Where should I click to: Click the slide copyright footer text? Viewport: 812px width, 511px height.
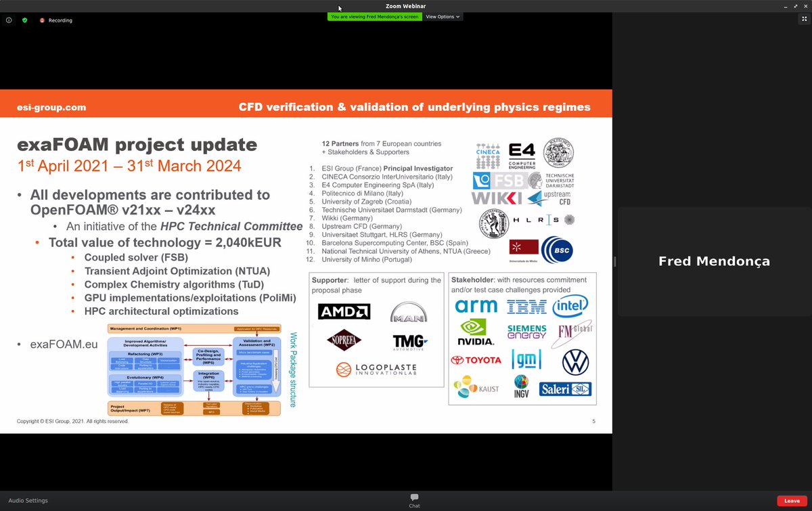coord(72,421)
